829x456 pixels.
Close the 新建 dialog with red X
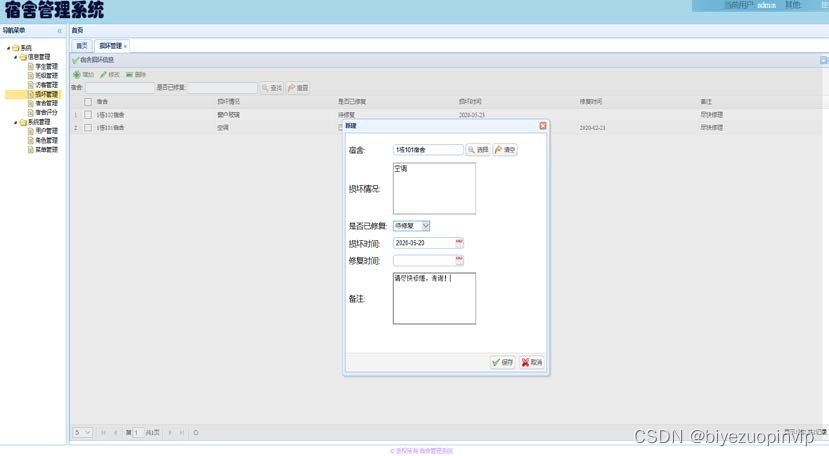[542, 126]
